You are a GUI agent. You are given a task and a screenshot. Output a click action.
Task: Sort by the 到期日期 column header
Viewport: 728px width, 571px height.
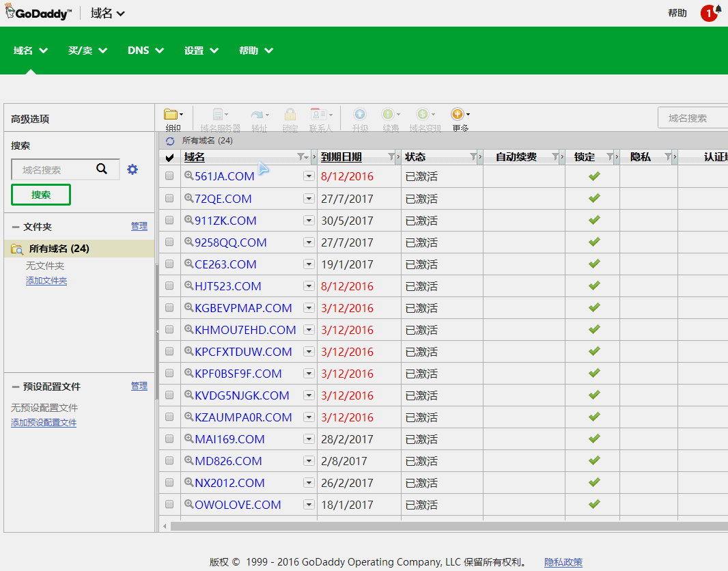(341, 157)
